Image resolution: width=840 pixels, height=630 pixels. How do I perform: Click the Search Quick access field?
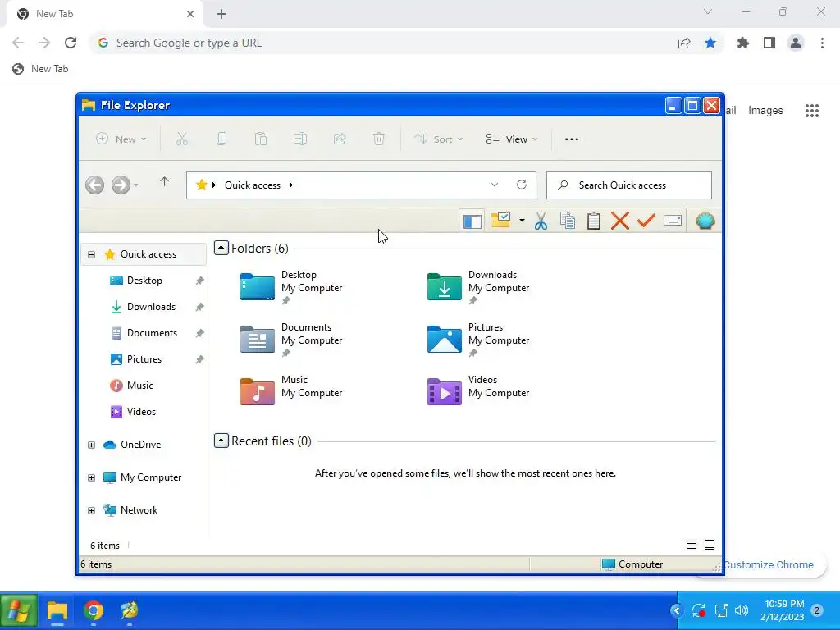point(629,185)
